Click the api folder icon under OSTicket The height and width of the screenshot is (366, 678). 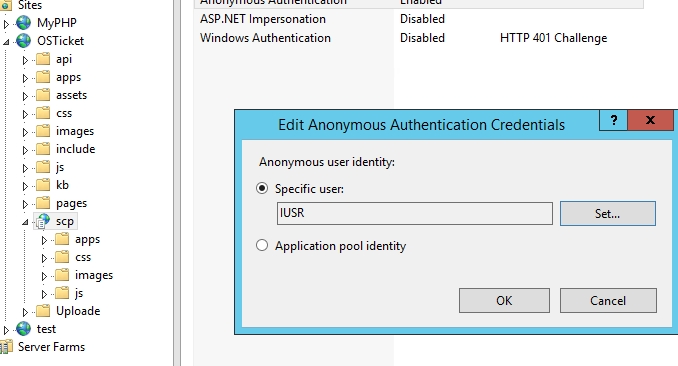(43, 59)
